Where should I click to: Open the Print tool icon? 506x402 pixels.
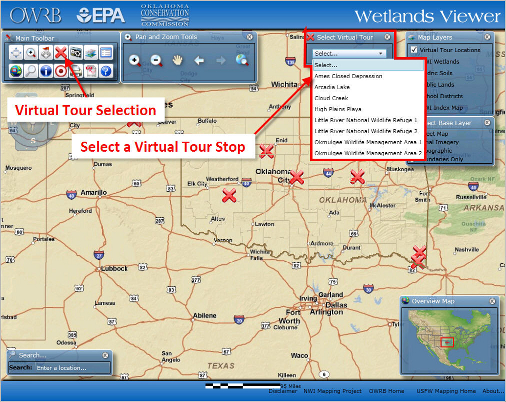point(76,71)
